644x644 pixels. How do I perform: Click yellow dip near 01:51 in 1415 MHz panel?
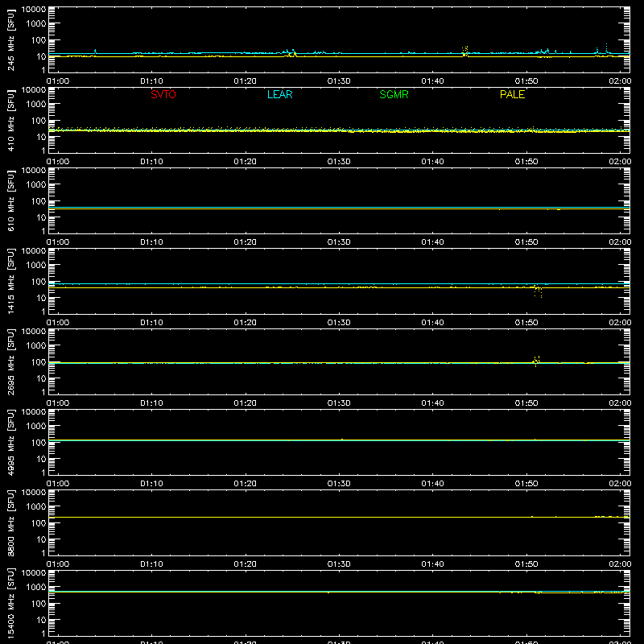[538, 291]
